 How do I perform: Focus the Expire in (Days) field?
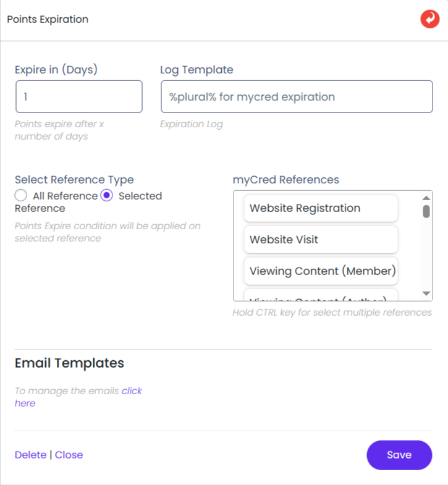78,97
